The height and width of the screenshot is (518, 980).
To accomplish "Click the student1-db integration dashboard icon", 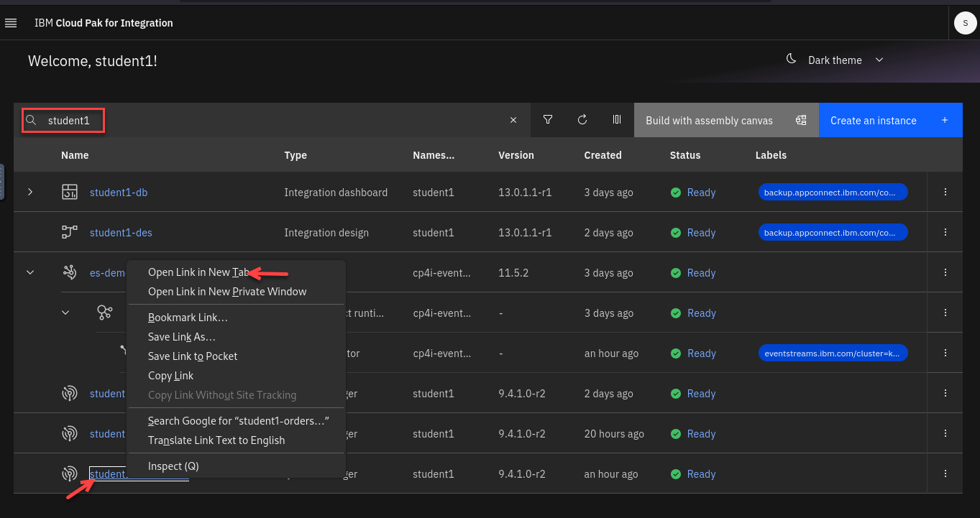I will click(70, 192).
